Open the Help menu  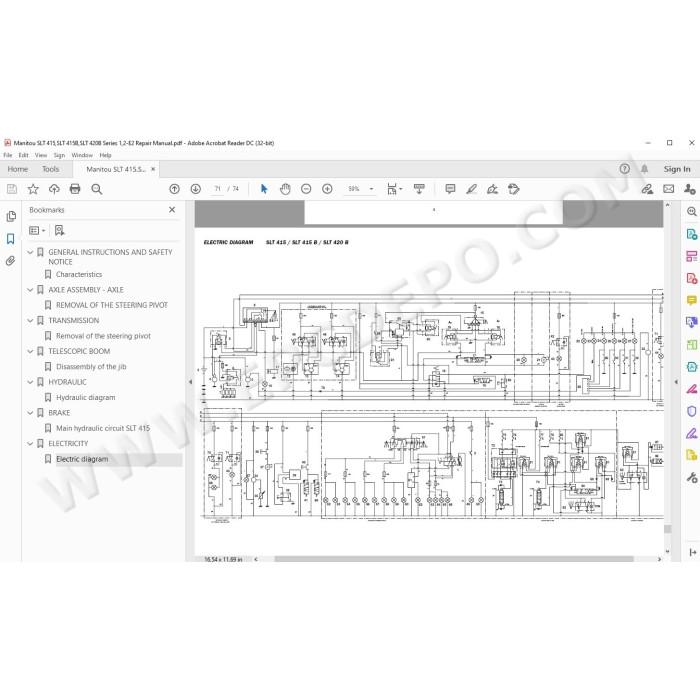coord(105,155)
